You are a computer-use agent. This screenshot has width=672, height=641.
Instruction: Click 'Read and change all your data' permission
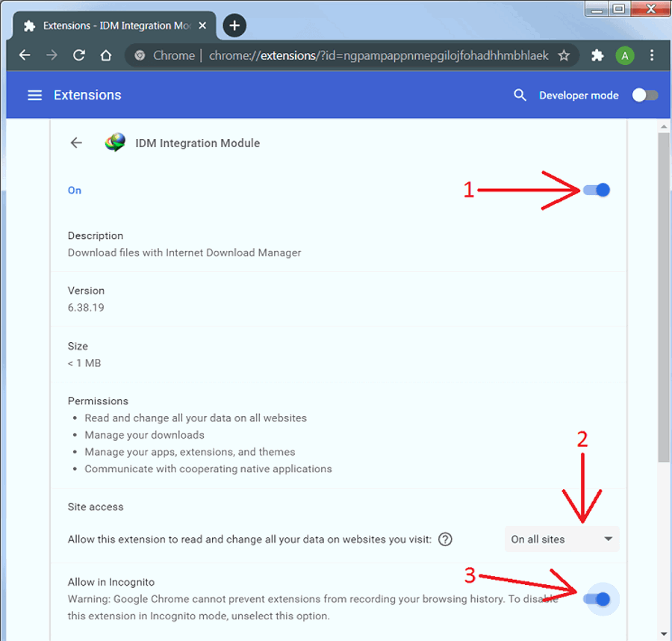pos(196,418)
